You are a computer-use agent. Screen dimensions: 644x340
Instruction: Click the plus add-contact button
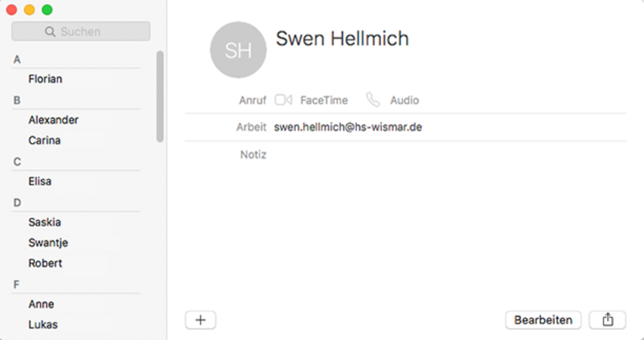[x=201, y=320]
